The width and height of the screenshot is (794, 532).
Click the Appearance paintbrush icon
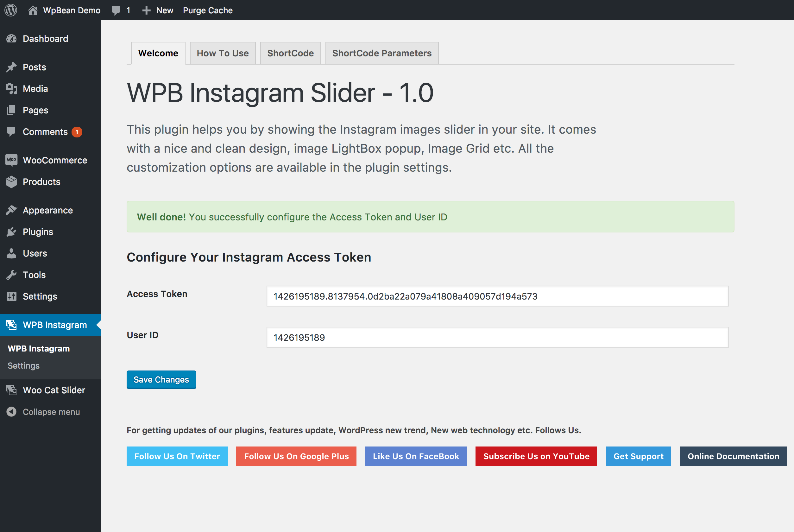pos(11,210)
